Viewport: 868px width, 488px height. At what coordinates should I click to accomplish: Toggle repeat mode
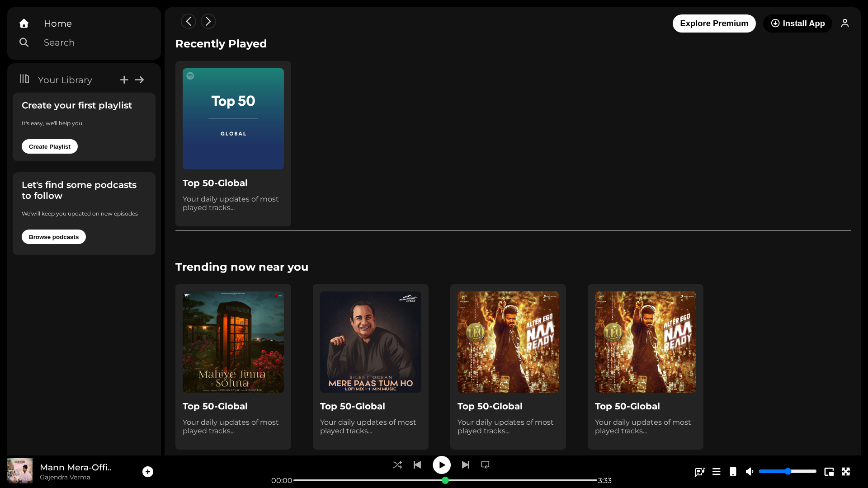click(485, 465)
